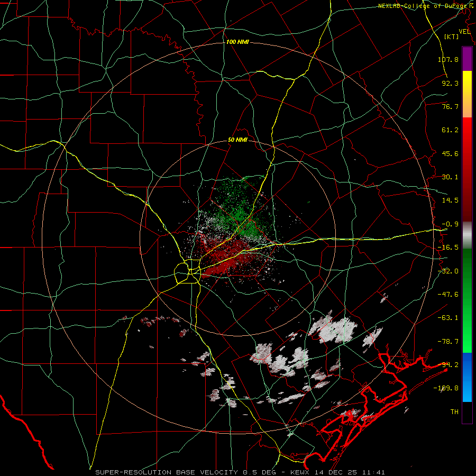Viewport: 476px width, 476px height.
Task: Select the -78.7 scale value
Action: point(448,342)
